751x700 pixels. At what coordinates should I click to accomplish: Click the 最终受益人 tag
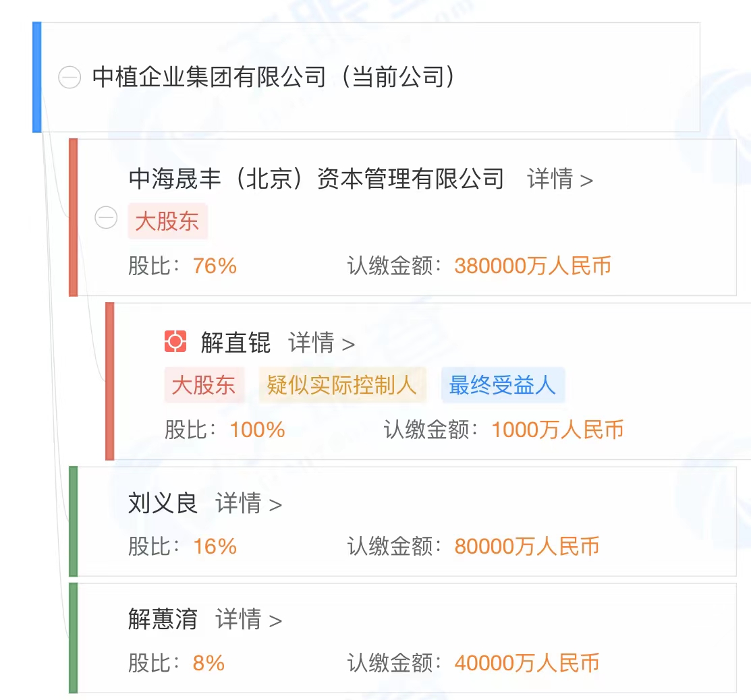[503, 385]
